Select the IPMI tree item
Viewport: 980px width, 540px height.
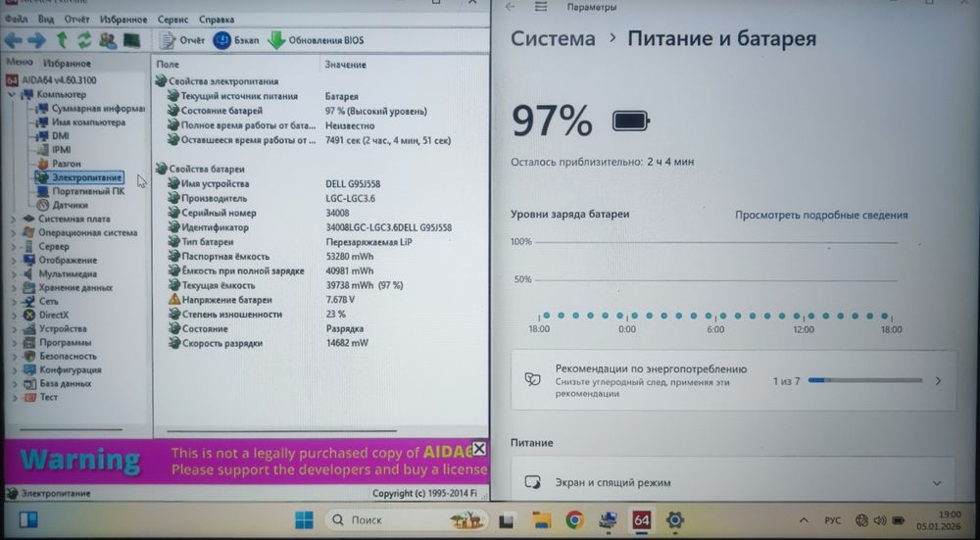[x=54, y=149]
